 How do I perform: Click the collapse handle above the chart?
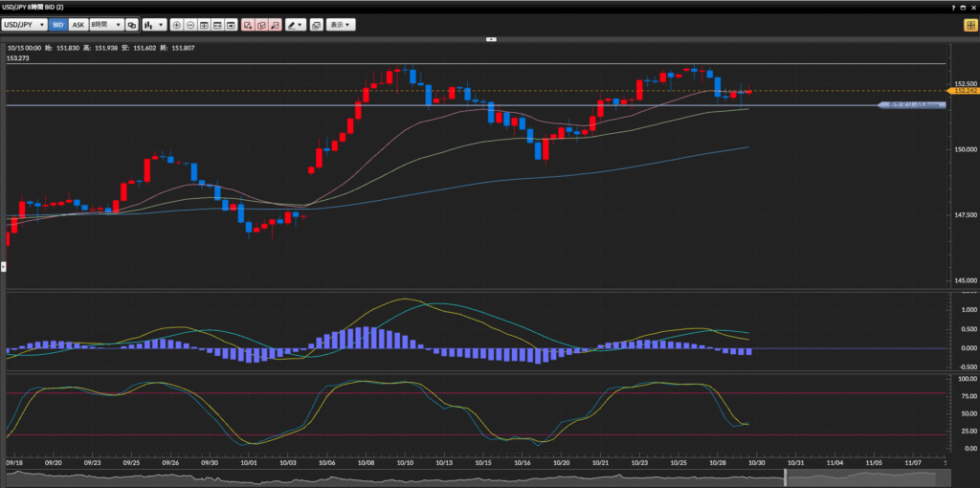490,39
